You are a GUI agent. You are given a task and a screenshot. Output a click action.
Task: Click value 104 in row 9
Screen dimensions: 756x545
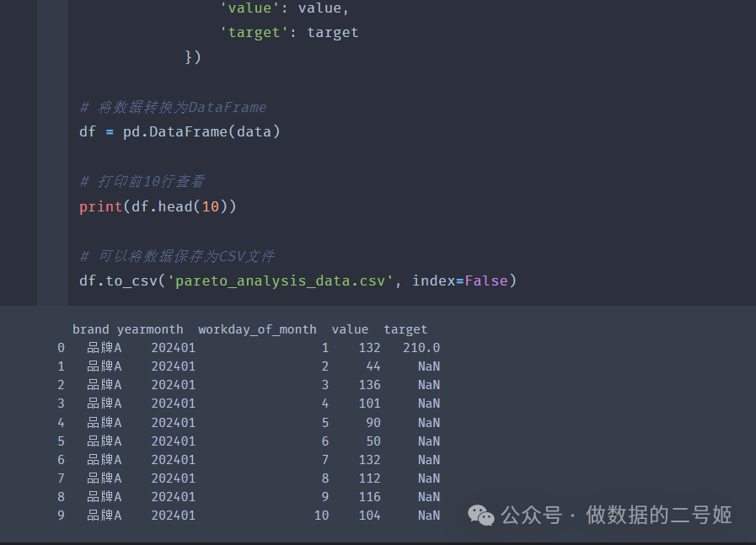(x=370, y=516)
